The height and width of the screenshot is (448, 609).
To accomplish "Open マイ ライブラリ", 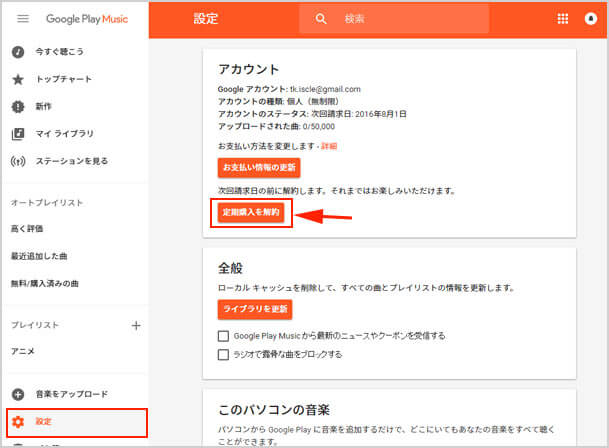I will (64, 134).
